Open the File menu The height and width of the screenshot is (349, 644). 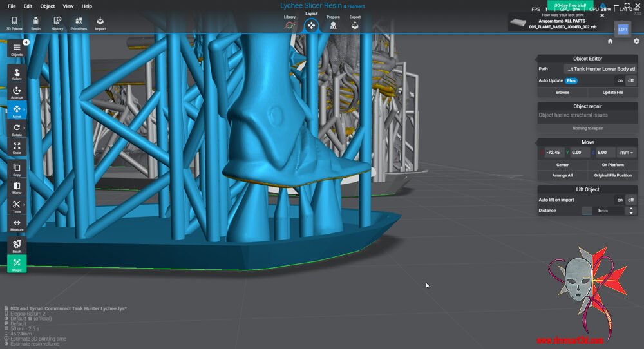coord(12,6)
